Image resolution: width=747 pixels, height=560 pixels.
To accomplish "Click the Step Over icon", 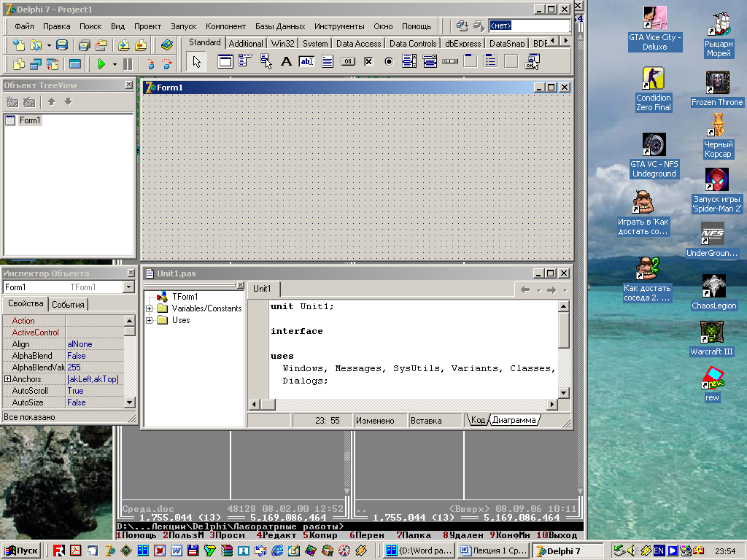I will coord(167,64).
